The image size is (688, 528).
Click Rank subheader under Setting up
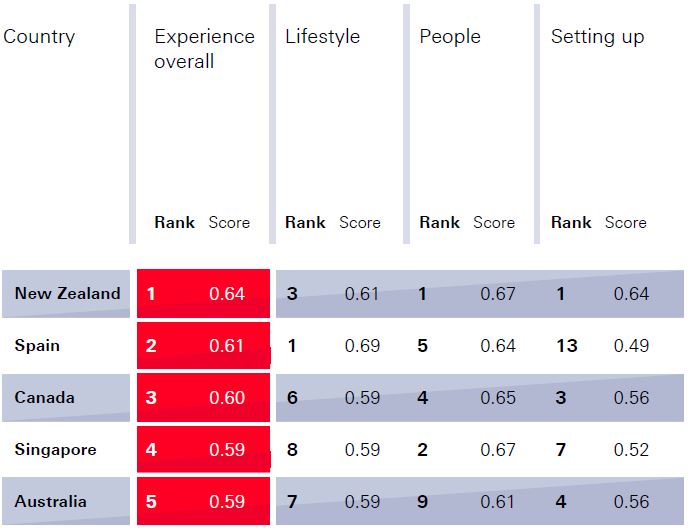(x=571, y=222)
